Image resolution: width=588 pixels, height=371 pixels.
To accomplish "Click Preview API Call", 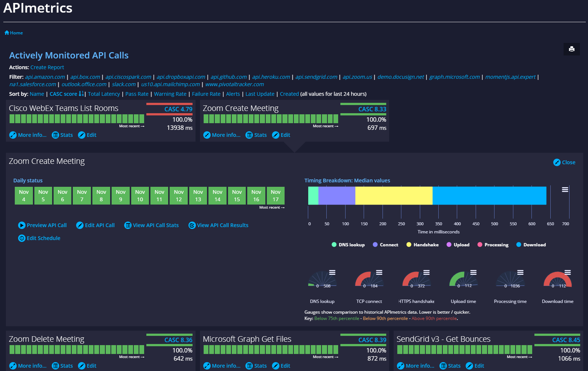I will tap(43, 225).
